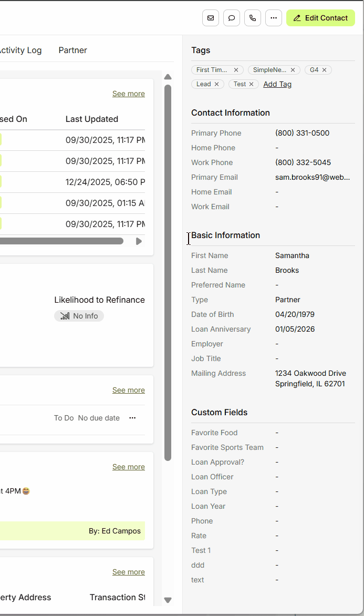Remove the SimpleNe... tag
The height and width of the screenshot is (616, 364).
(x=293, y=70)
